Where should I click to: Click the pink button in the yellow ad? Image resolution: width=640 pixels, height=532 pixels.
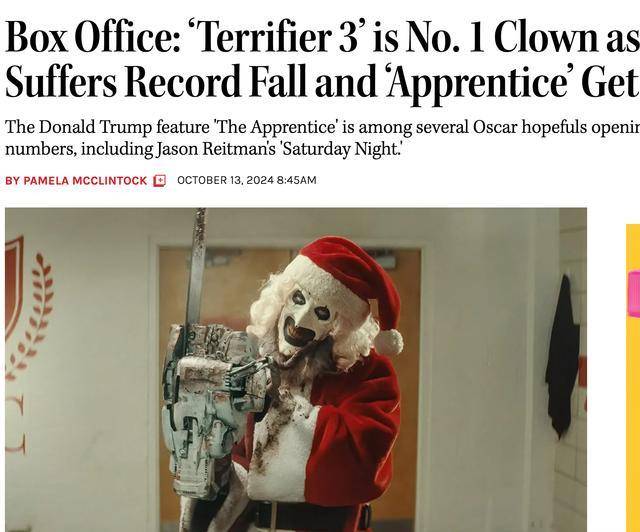635,294
